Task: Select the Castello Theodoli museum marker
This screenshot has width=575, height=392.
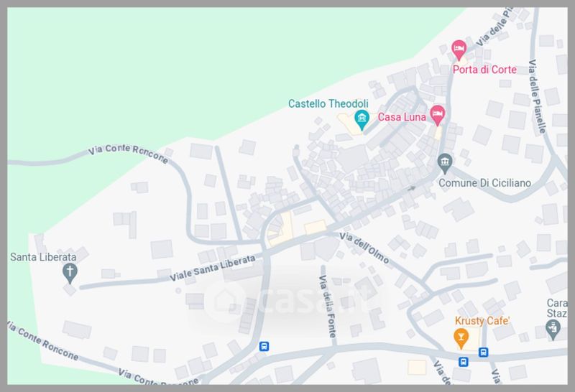Action: tap(362, 120)
